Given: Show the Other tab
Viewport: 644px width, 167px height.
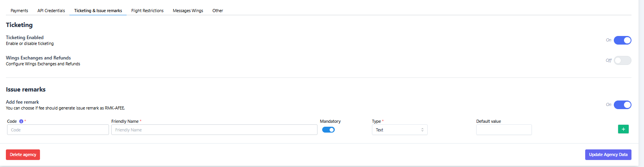Looking at the screenshot, I should [x=218, y=11].
